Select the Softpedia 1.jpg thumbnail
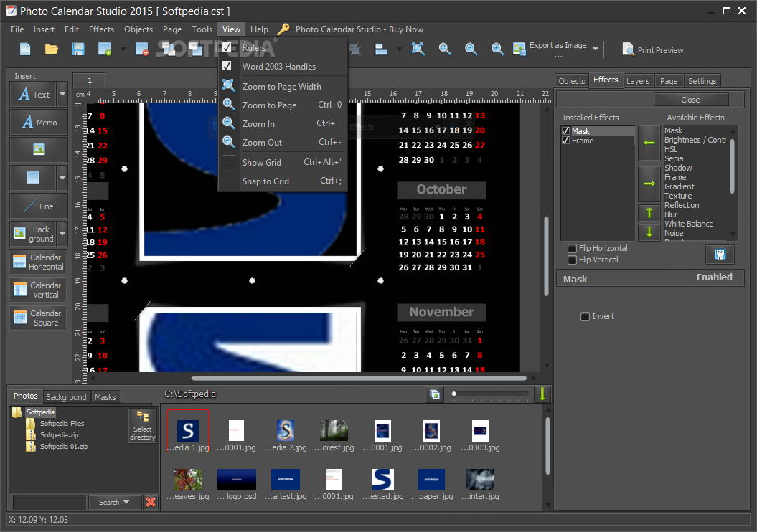Viewport: 757px width, 532px height. pyautogui.click(x=188, y=431)
